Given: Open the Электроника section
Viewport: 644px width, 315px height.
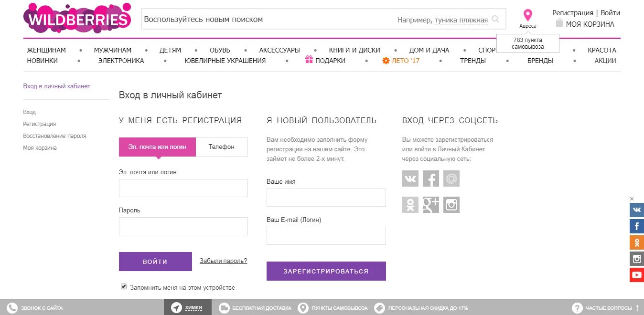Looking at the screenshot, I should [121, 61].
